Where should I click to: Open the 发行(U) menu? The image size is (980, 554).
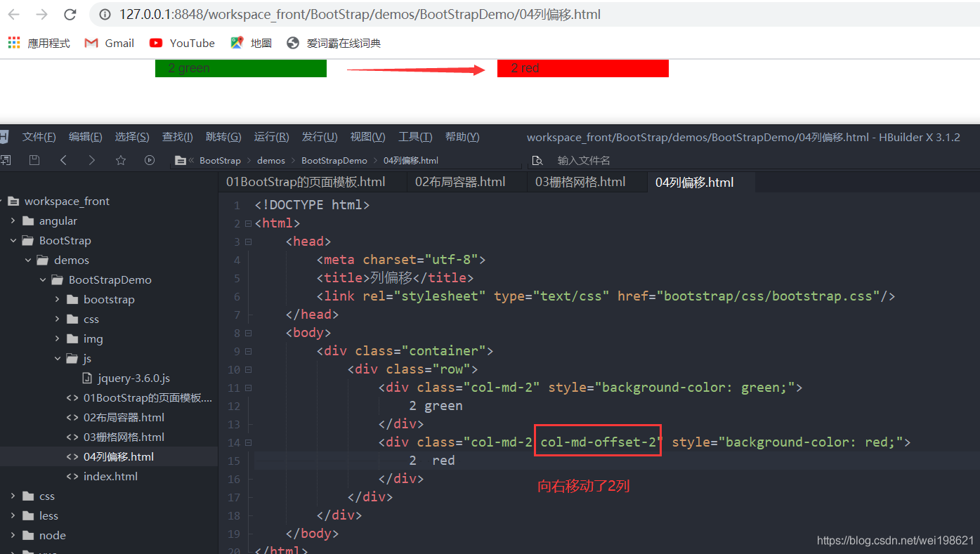coord(320,137)
